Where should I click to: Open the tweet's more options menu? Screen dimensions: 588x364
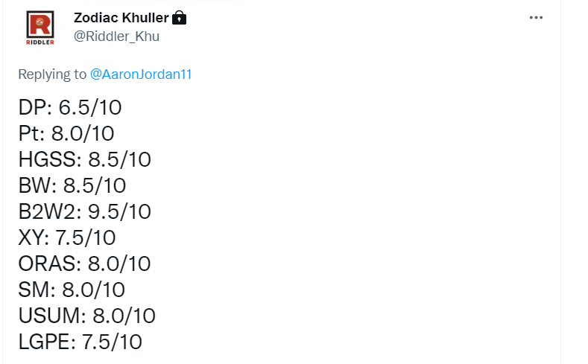coord(536,17)
